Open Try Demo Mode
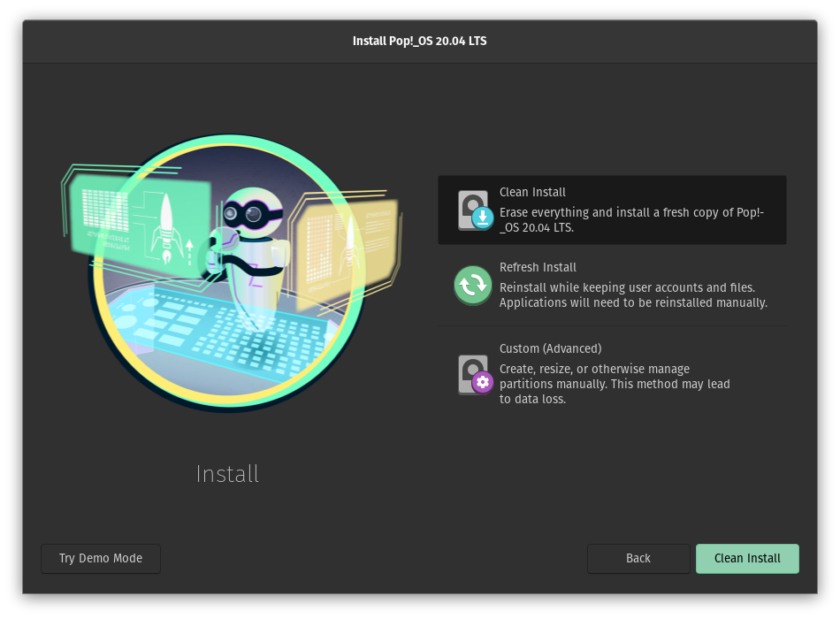Viewport: 840px width, 619px height. pos(101,559)
